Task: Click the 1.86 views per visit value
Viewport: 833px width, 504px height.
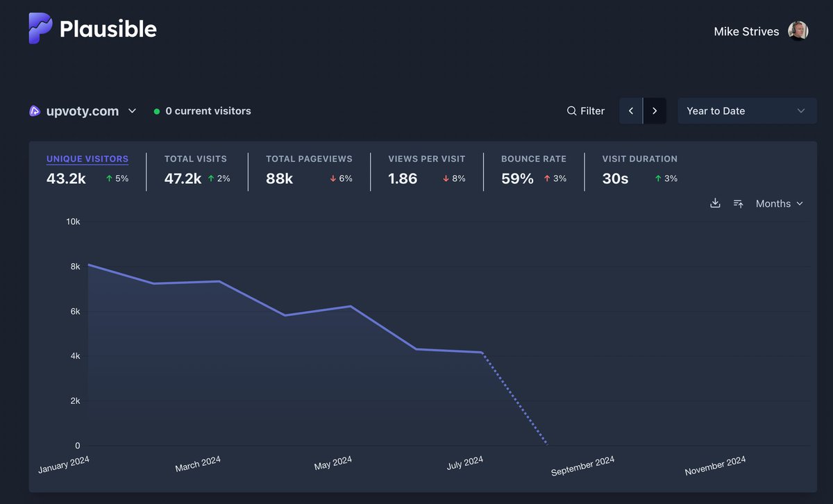Action: pyautogui.click(x=403, y=178)
